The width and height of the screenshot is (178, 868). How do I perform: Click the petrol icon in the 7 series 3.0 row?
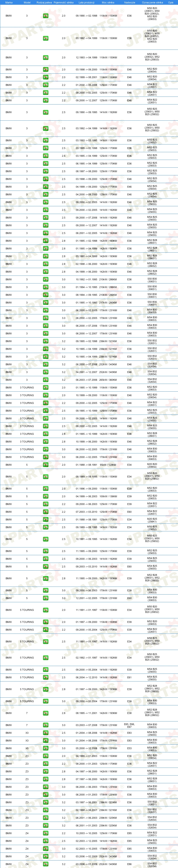tap(46, 725)
